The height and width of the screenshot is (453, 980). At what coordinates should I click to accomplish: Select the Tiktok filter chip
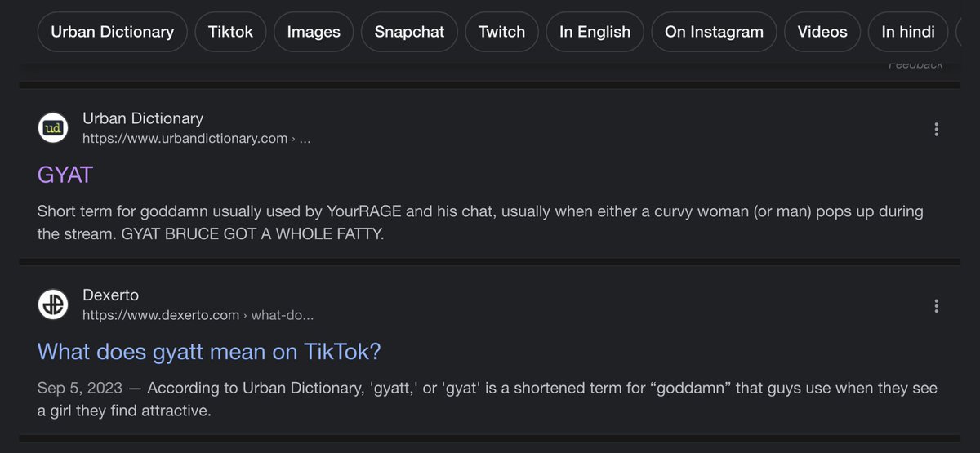230,32
